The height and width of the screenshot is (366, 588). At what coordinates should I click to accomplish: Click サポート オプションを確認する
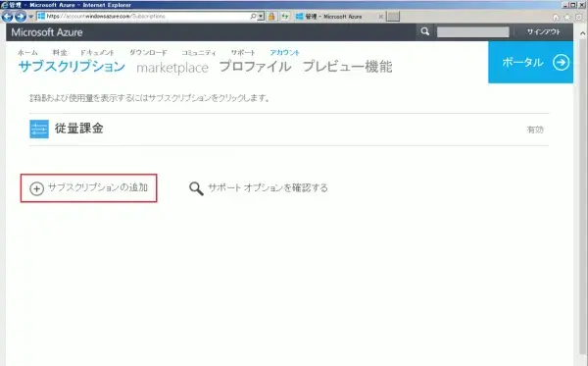tap(268, 187)
